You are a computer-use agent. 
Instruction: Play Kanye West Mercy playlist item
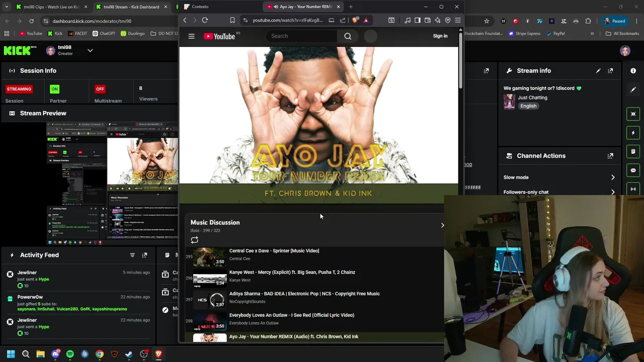(x=314, y=278)
